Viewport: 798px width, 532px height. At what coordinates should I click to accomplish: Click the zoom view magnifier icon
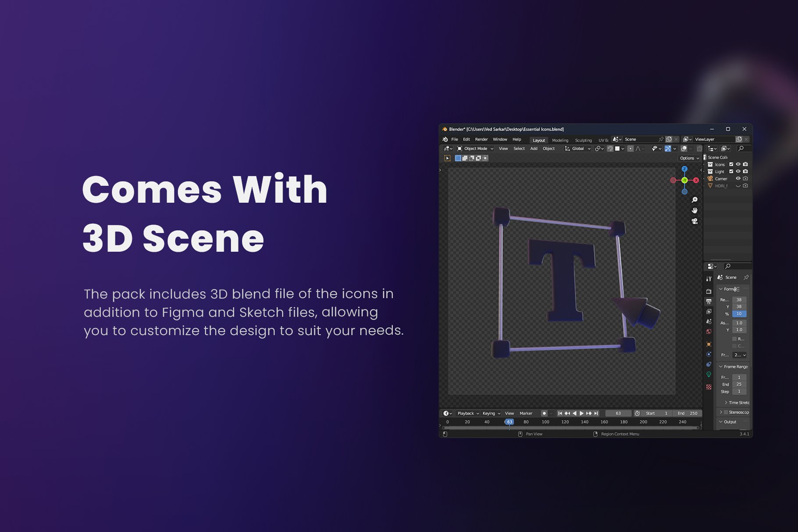tap(695, 200)
